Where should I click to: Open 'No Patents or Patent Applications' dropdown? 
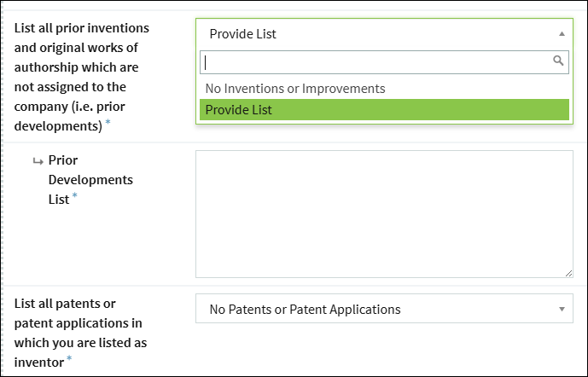[x=384, y=309]
